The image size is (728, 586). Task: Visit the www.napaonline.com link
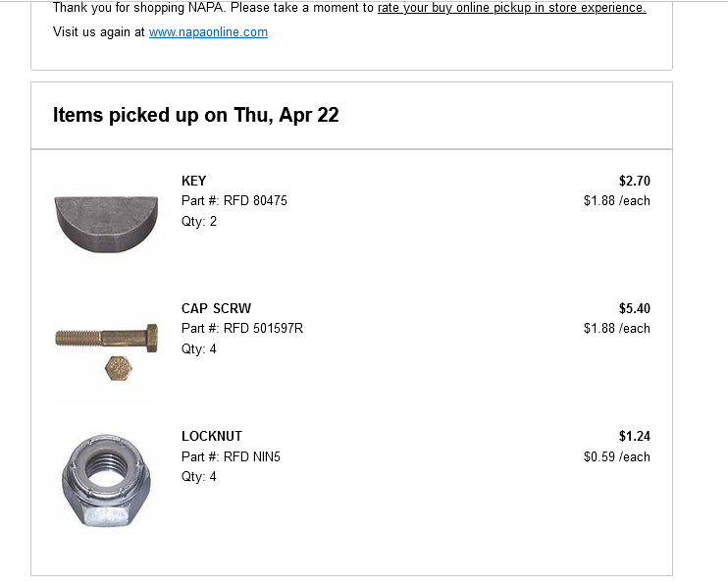pyautogui.click(x=208, y=32)
